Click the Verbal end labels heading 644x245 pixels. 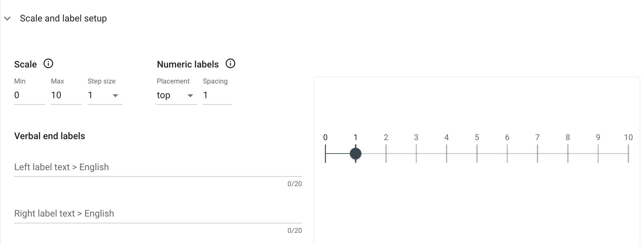[50, 136]
